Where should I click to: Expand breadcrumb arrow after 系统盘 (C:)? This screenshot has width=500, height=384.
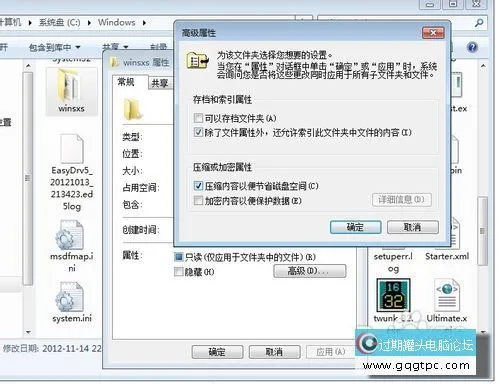(89, 23)
